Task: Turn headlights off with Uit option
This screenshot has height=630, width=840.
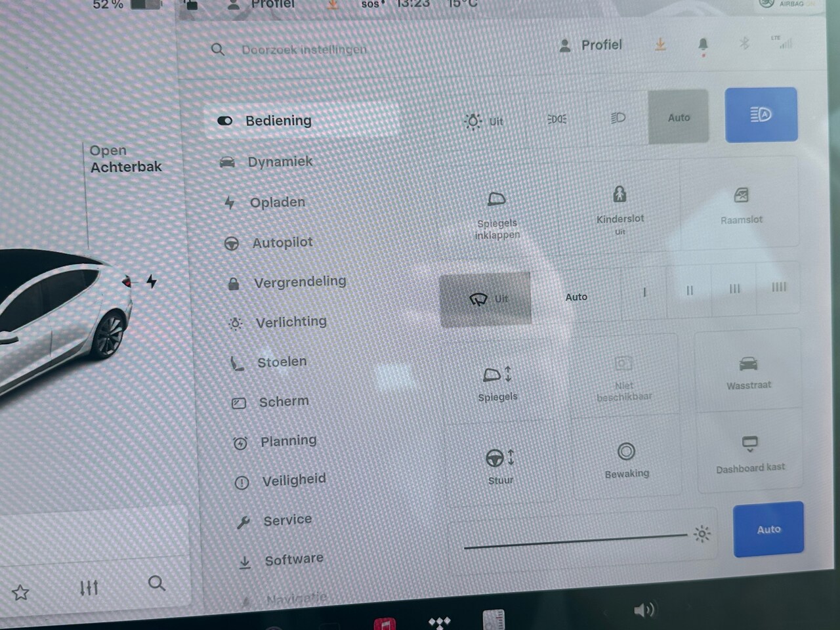Action: pos(484,121)
